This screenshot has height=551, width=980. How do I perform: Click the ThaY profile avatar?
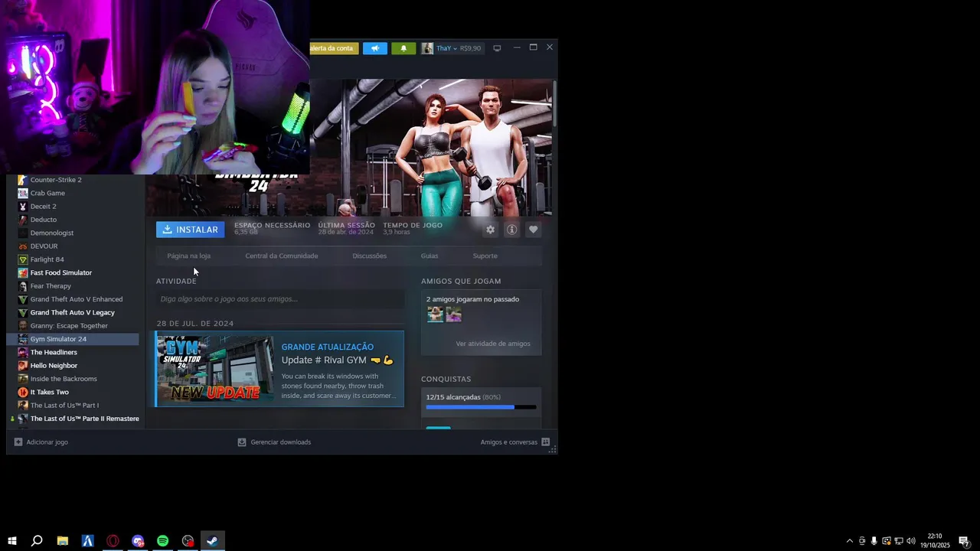[x=427, y=48]
